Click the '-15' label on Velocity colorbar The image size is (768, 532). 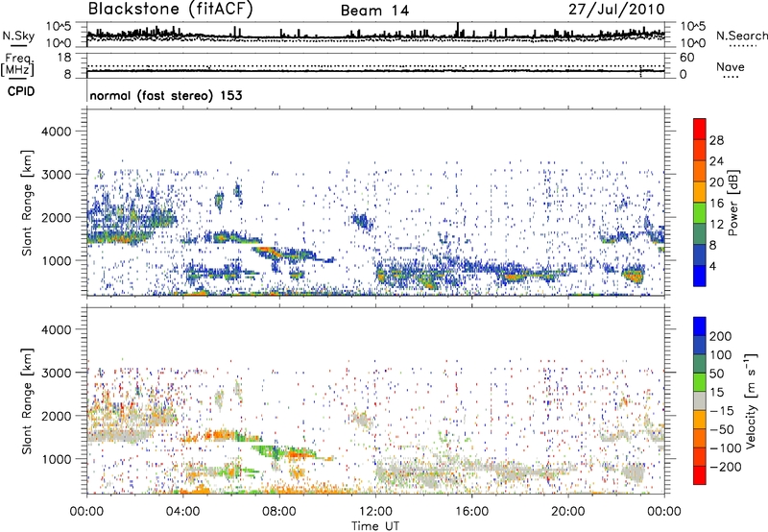722,411
